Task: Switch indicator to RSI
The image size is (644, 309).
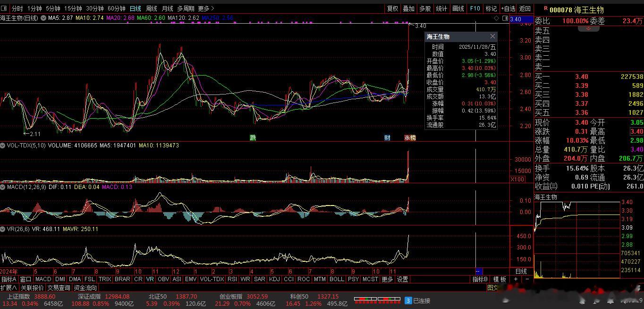Action: tap(232, 279)
